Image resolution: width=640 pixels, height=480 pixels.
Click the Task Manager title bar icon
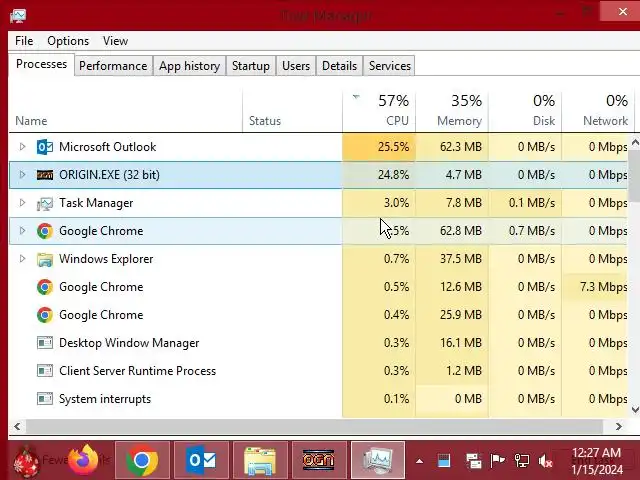[x=18, y=16]
